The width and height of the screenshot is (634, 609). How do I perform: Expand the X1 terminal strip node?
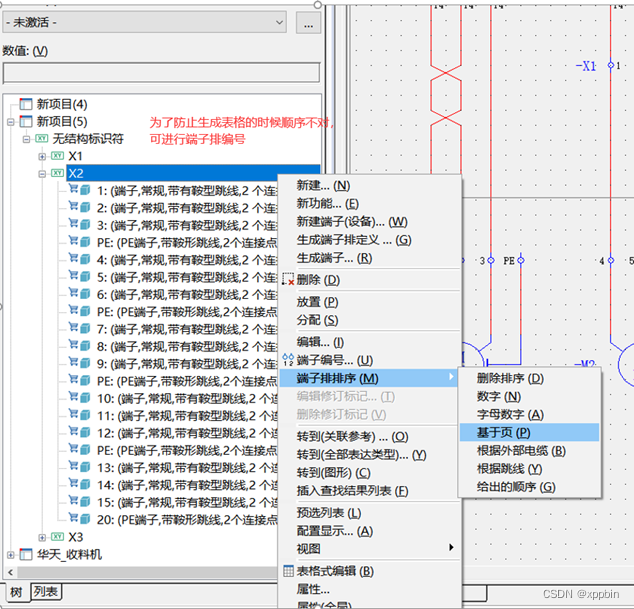click(x=42, y=157)
